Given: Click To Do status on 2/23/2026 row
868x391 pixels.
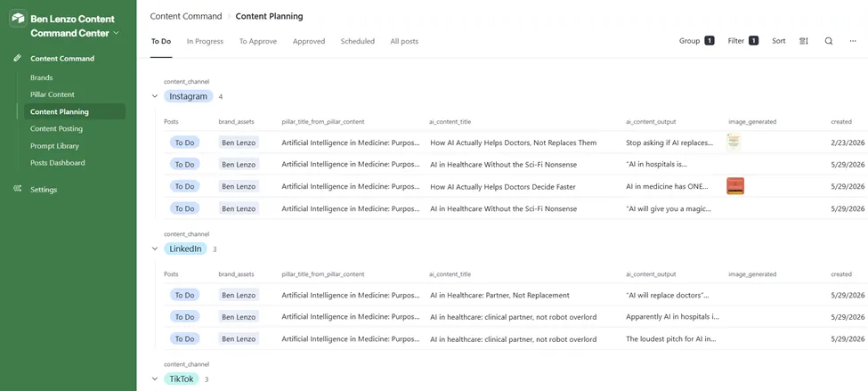Looking at the screenshot, I should click(185, 143).
